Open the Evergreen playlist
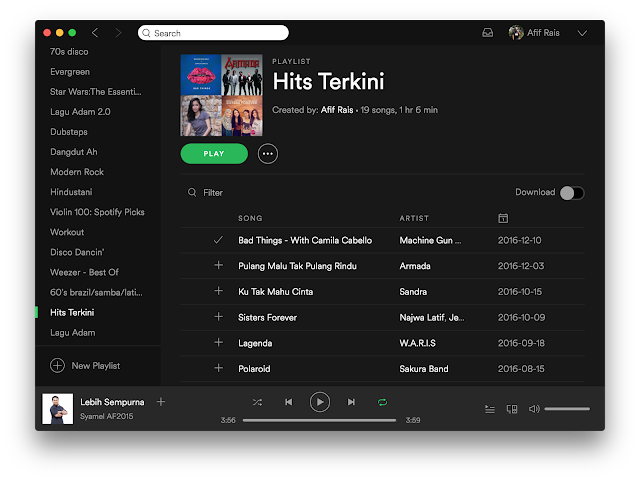The height and width of the screenshot is (481, 640). click(x=70, y=72)
